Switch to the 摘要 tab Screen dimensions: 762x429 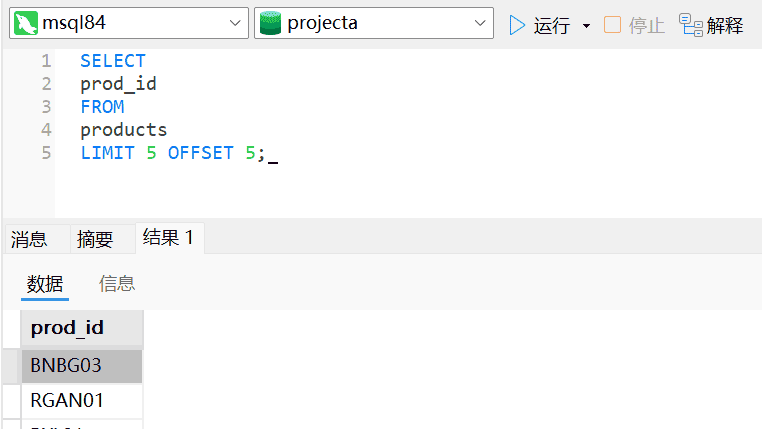pyautogui.click(x=95, y=240)
